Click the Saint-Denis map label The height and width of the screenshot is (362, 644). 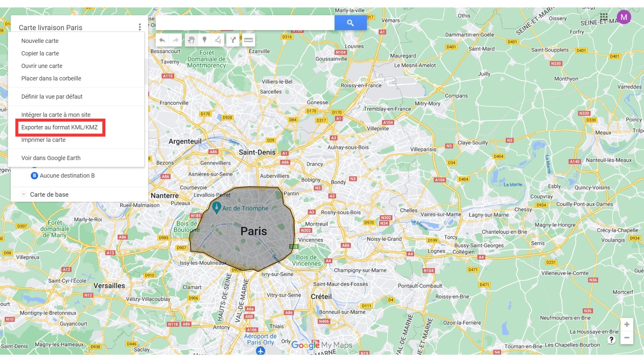click(257, 152)
